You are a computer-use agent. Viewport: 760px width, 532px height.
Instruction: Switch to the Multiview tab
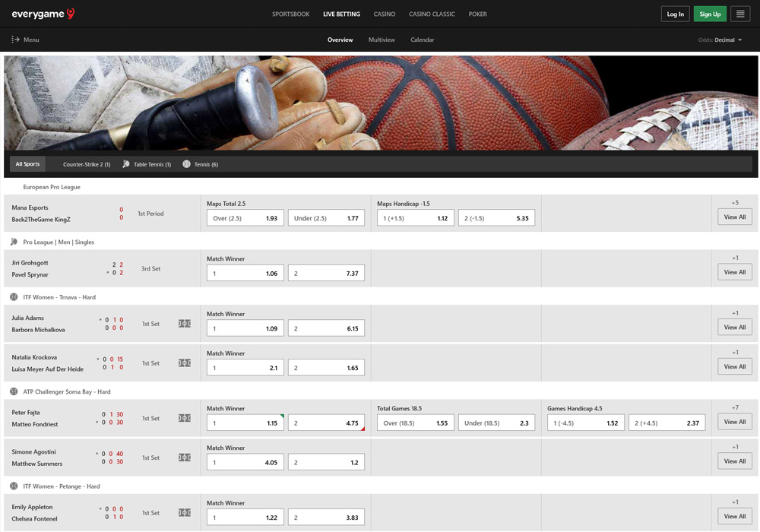pyautogui.click(x=381, y=40)
